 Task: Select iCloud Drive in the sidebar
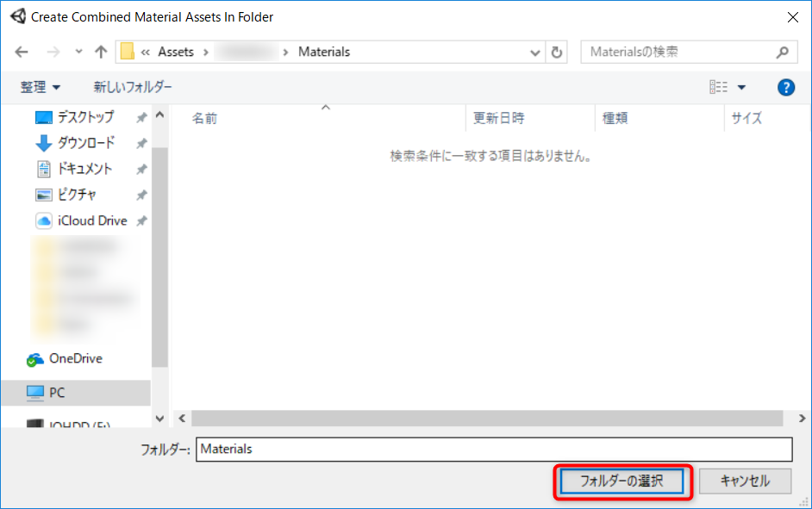(92, 220)
